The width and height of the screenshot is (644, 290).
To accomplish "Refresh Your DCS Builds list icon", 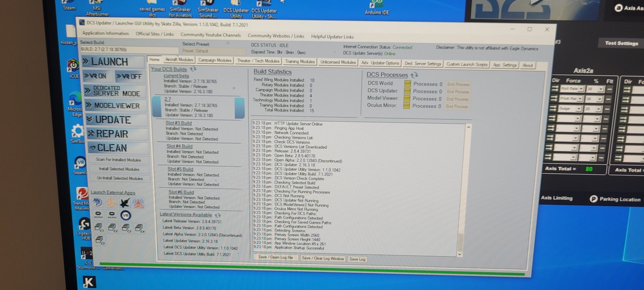I will [x=193, y=69].
